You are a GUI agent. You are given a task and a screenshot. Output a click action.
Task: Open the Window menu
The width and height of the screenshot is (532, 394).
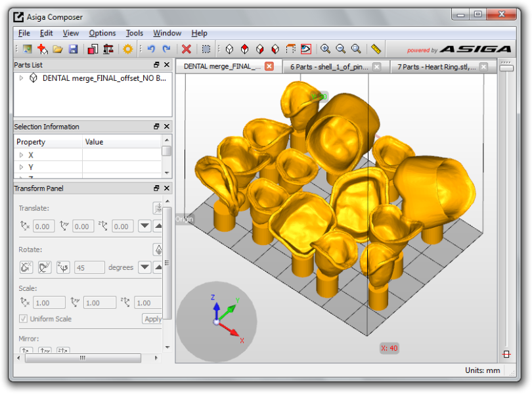click(x=167, y=33)
